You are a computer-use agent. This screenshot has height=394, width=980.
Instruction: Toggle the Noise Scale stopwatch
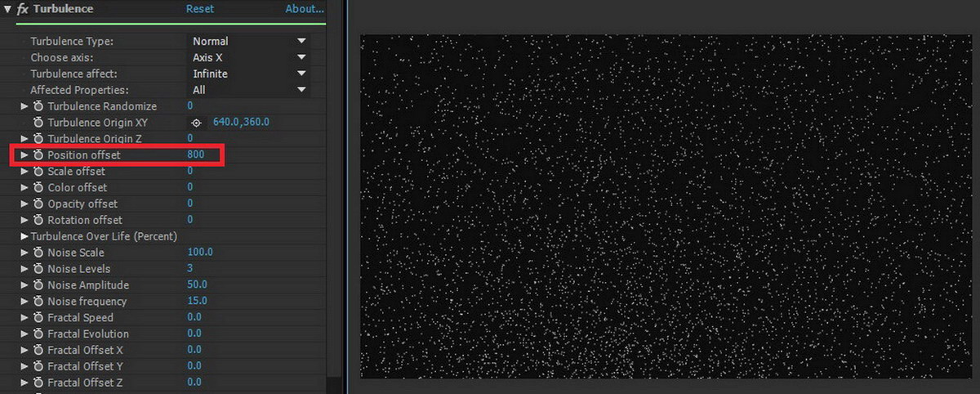38,253
